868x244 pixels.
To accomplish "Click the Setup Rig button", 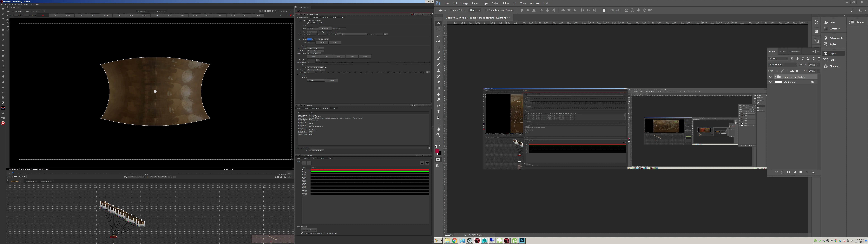I will click(x=325, y=29).
